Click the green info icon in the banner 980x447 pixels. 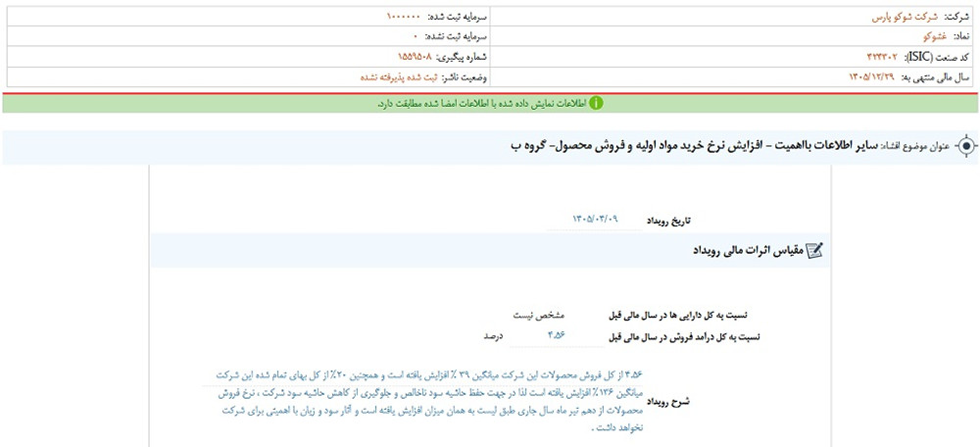(x=596, y=103)
